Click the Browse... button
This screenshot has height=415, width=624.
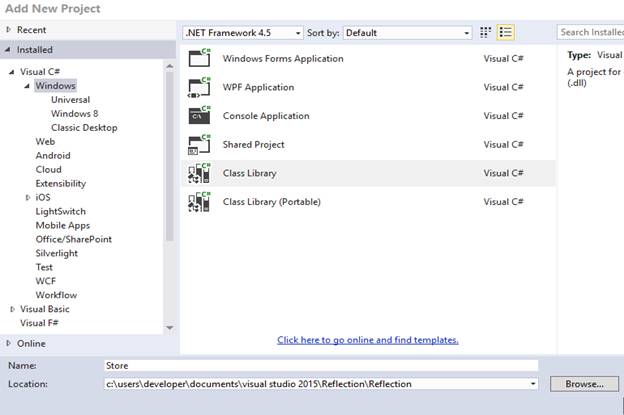click(x=584, y=384)
